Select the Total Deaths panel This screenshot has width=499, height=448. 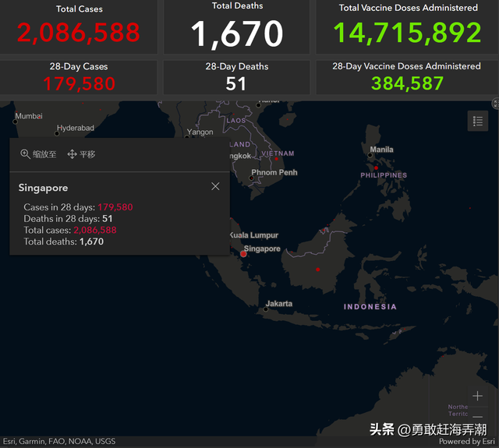point(237,26)
